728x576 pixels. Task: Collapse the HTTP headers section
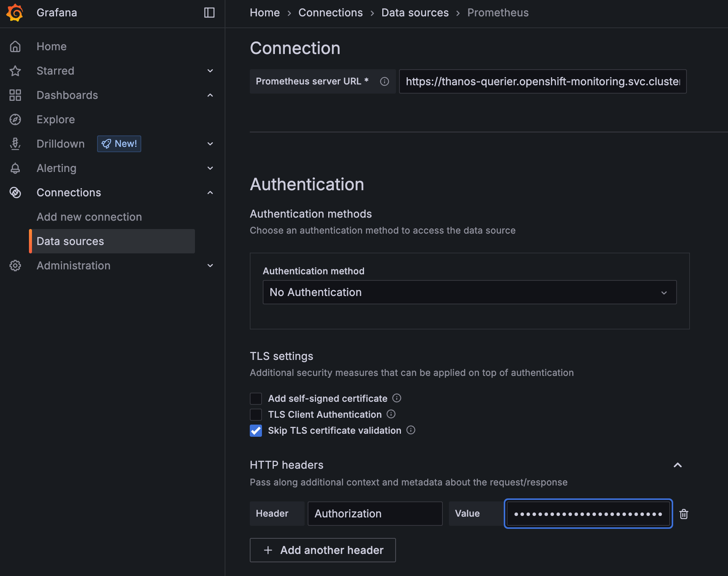[x=677, y=465]
